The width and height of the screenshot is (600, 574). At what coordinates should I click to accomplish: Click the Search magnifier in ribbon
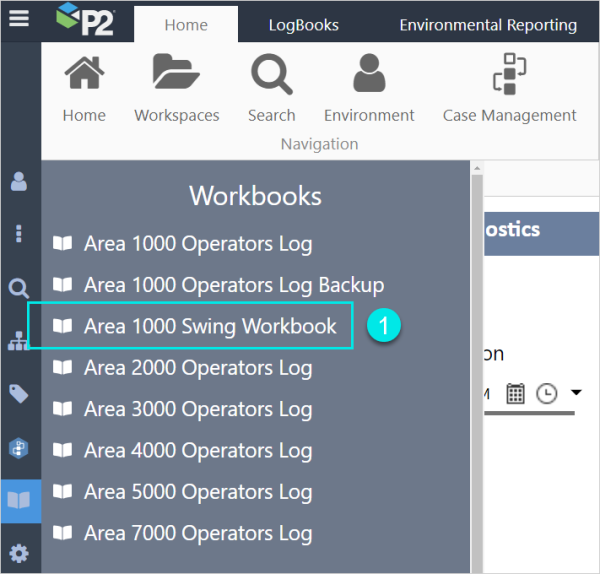[271, 76]
